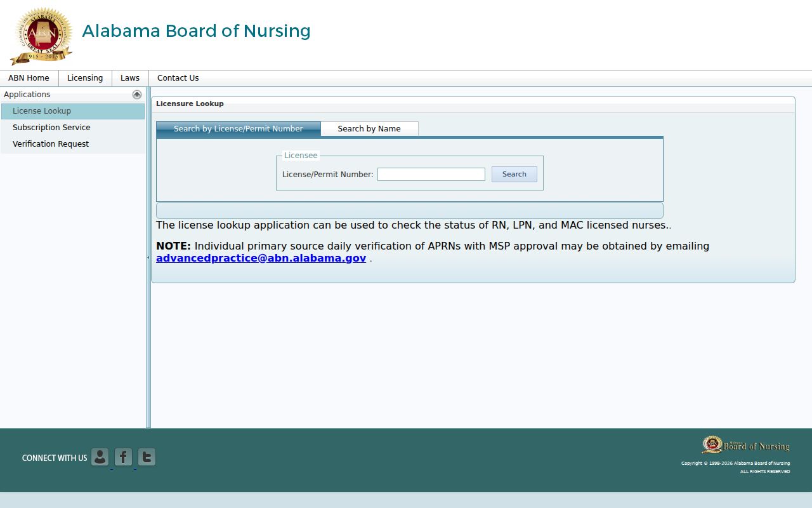Click the bold NOTE: text
This screenshot has width=812, height=508.
pyautogui.click(x=173, y=246)
